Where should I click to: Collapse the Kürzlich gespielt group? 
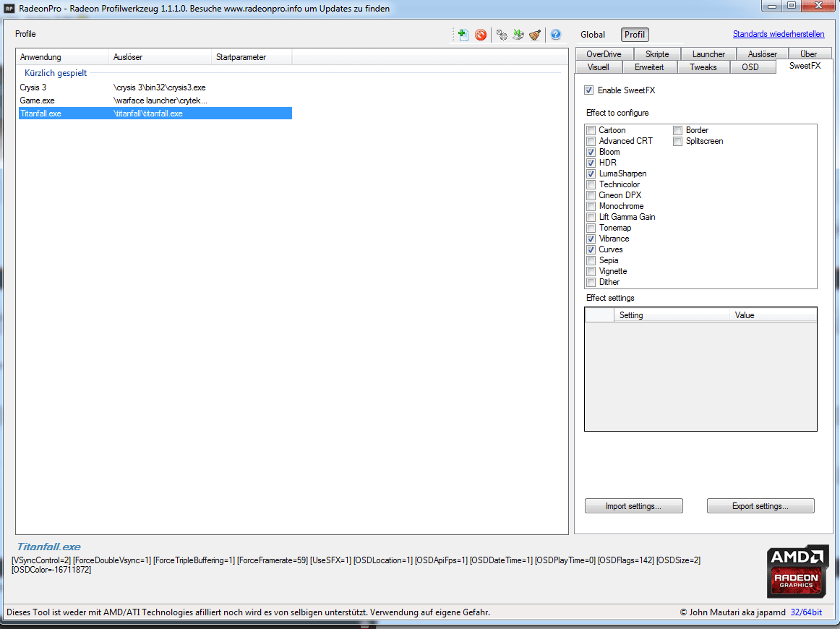tap(56, 73)
